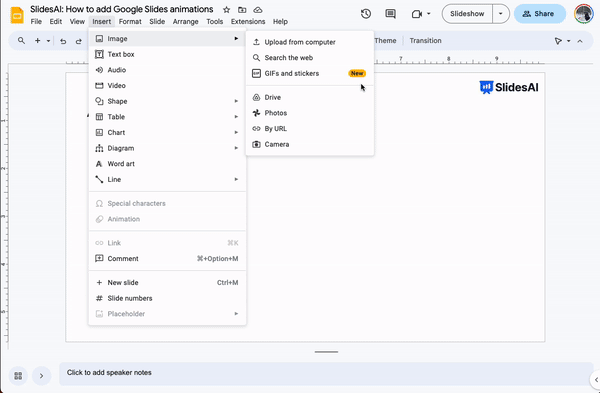600x393 pixels.
Task: Open the Edit menu
Action: point(55,22)
